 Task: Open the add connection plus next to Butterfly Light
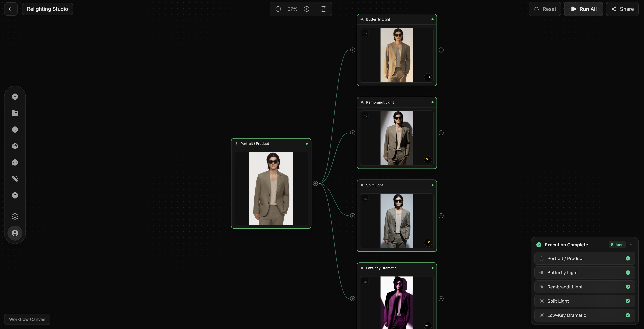tap(441, 50)
